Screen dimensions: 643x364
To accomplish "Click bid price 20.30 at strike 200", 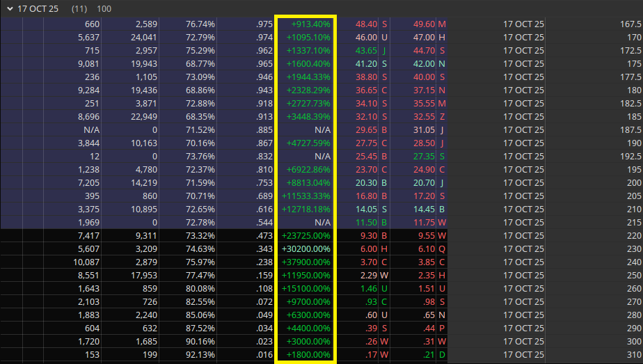I will click(x=366, y=182).
